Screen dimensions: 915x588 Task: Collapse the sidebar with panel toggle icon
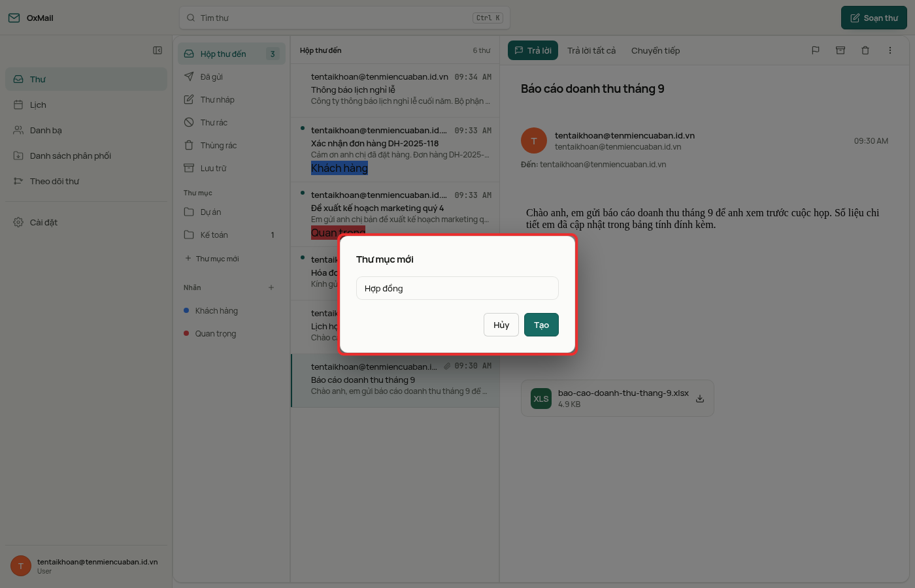pos(158,50)
